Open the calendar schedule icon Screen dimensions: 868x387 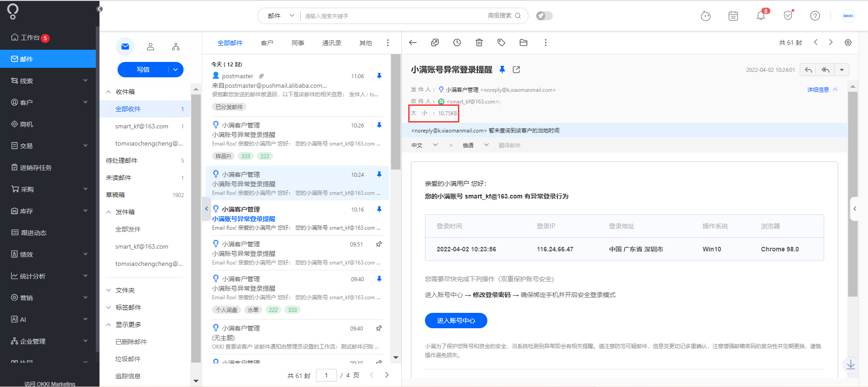tap(733, 16)
